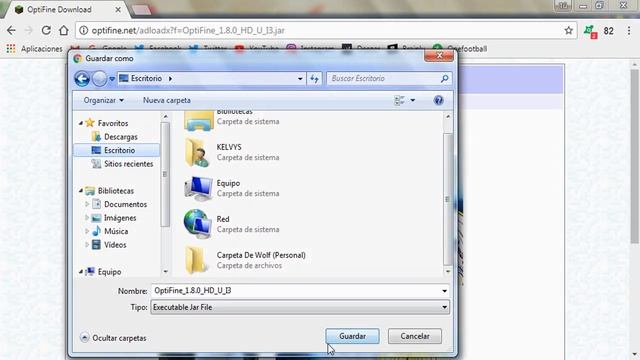
Task: Click the new tab button
Action: click(x=141, y=10)
